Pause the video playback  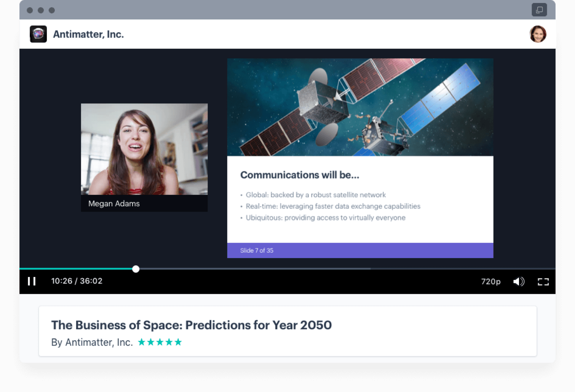[x=32, y=281]
